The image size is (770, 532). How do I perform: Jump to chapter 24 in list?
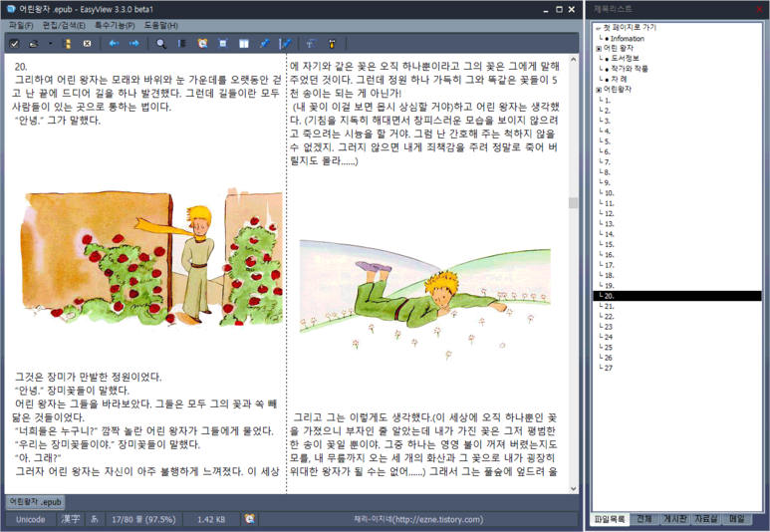point(609,337)
